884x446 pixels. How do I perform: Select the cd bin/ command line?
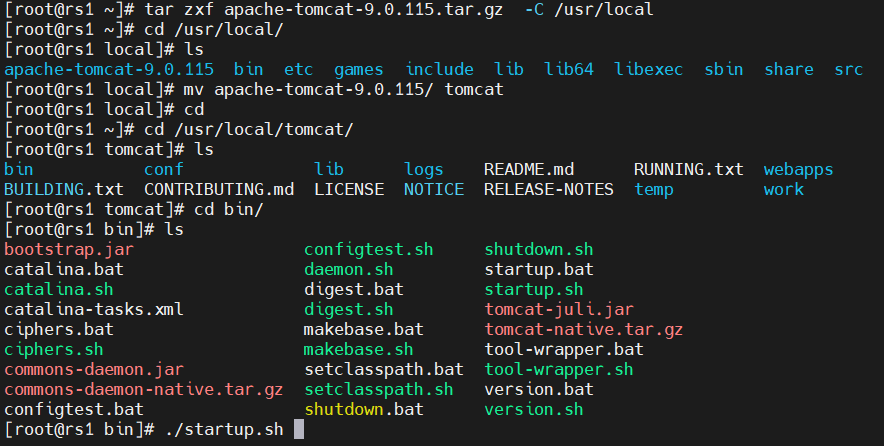pos(228,209)
